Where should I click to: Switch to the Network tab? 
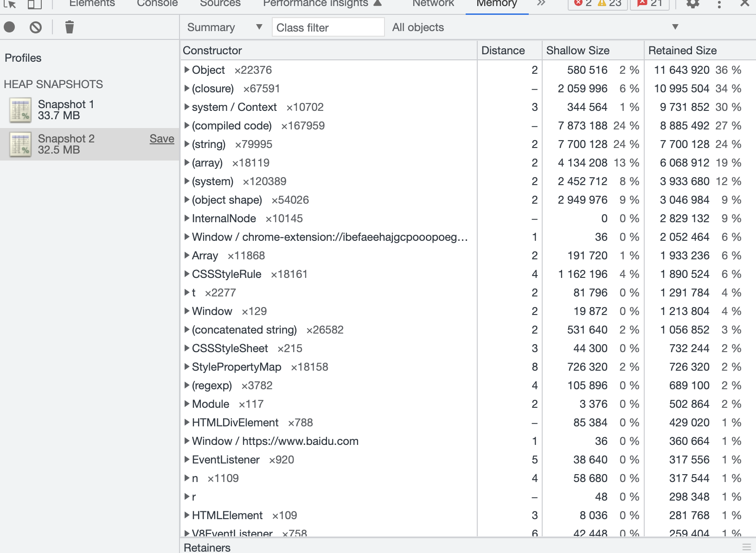[433, 4]
